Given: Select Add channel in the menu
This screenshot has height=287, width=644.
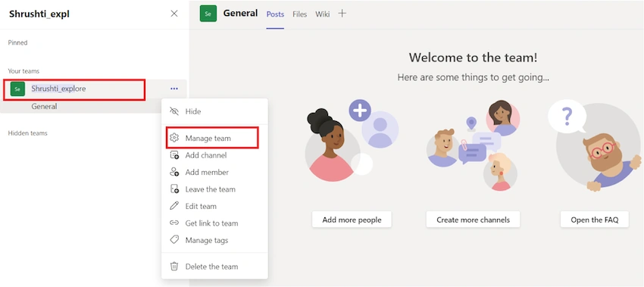Looking at the screenshot, I should (x=214, y=155).
